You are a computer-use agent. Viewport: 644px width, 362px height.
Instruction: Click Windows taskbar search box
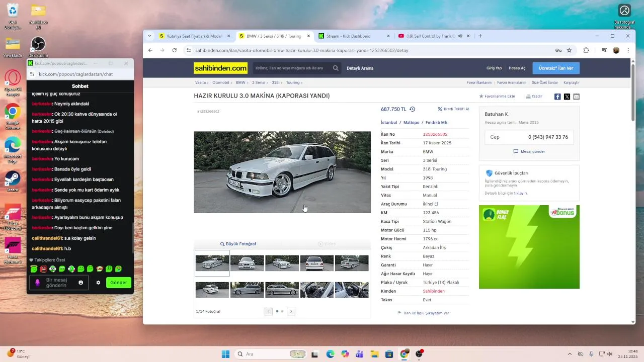click(x=271, y=354)
